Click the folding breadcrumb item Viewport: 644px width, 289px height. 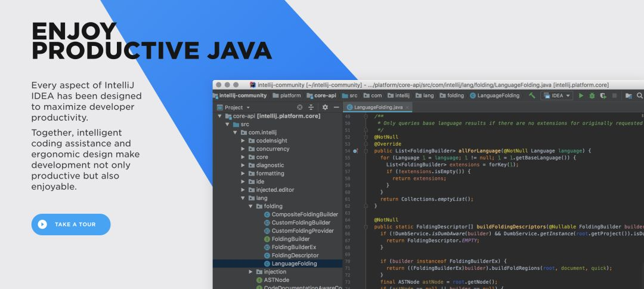(452, 96)
